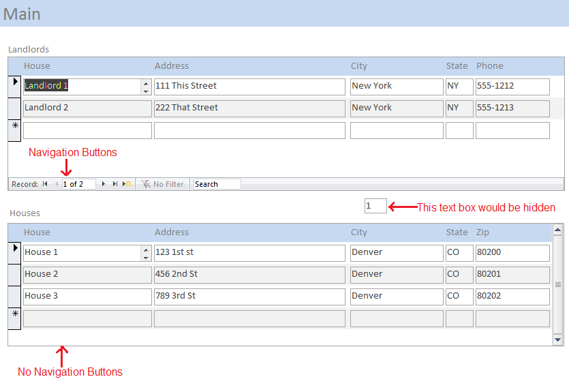
Task: Click the current record number box '1 of 2'
Action: [x=79, y=184]
